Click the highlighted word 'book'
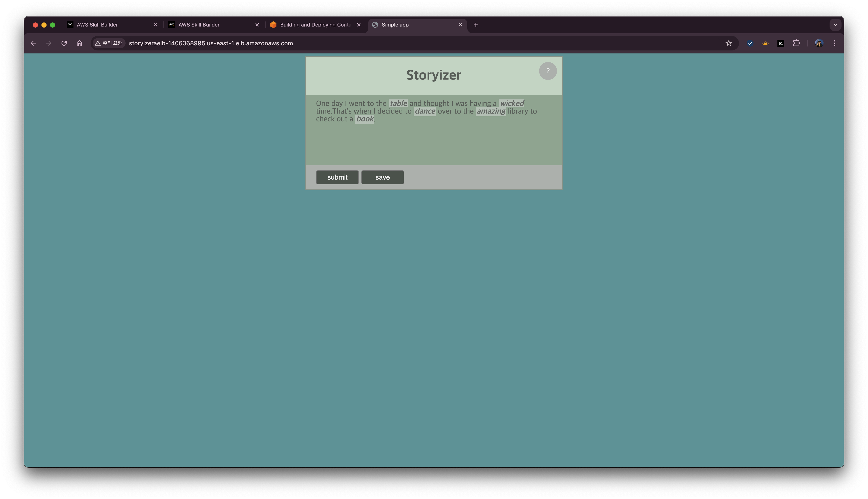 (365, 119)
